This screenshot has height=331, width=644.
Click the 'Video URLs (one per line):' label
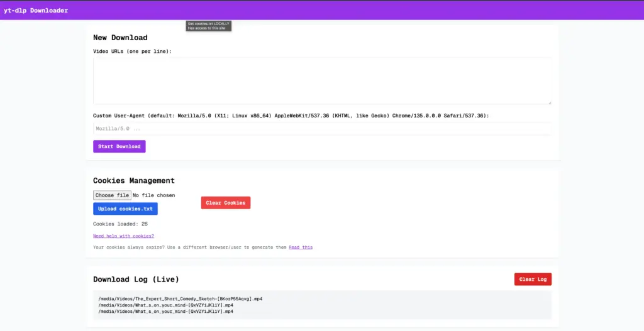[x=132, y=52]
